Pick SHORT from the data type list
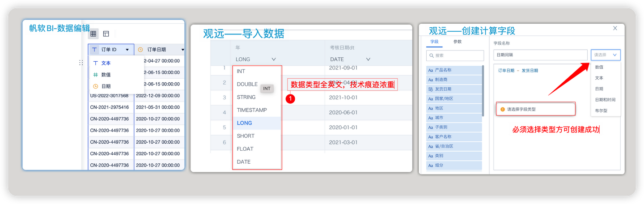This screenshot has width=644, height=204. 257,136
